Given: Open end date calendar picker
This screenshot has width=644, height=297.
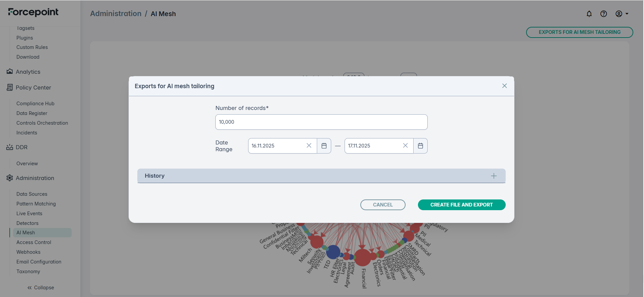Looking at the screenshot, I should coord(420,146).
